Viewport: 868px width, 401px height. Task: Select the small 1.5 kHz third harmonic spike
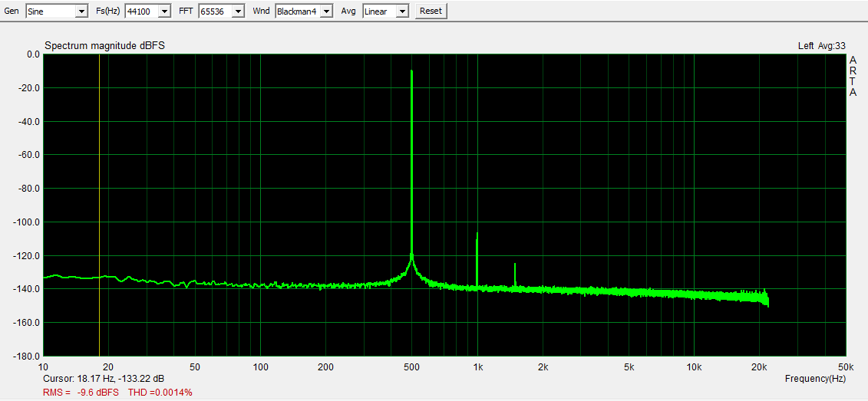tap(515, 265)
